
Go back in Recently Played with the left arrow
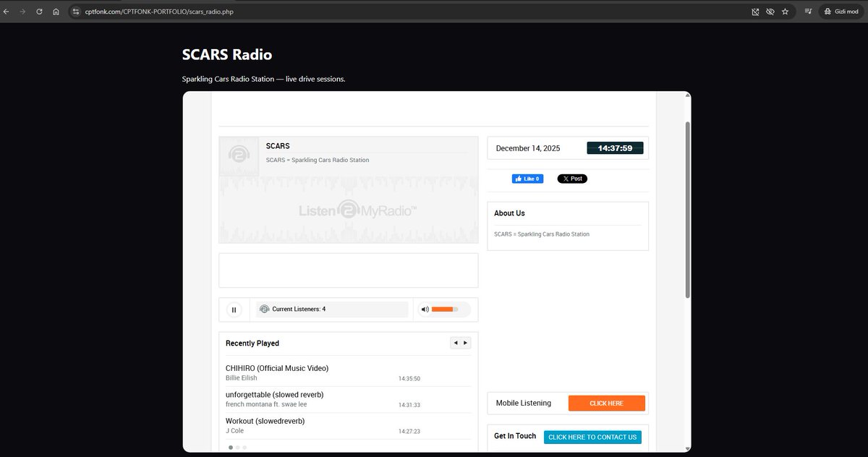click(455, 342)
